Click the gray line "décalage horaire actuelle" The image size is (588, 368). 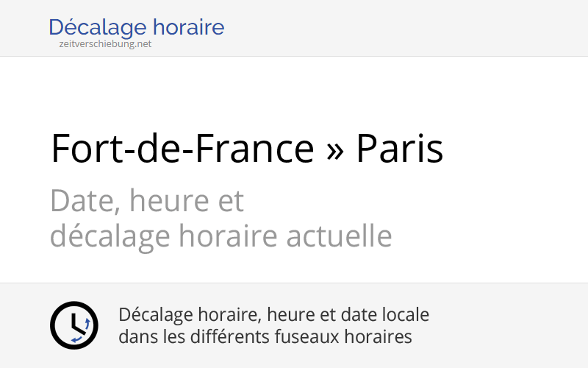(220, 236)
